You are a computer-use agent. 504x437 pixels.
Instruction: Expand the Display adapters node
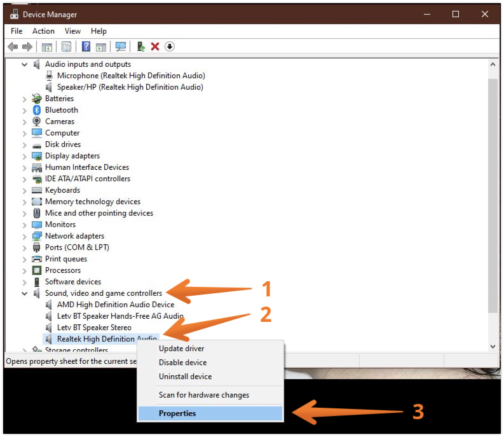[24, 156]
